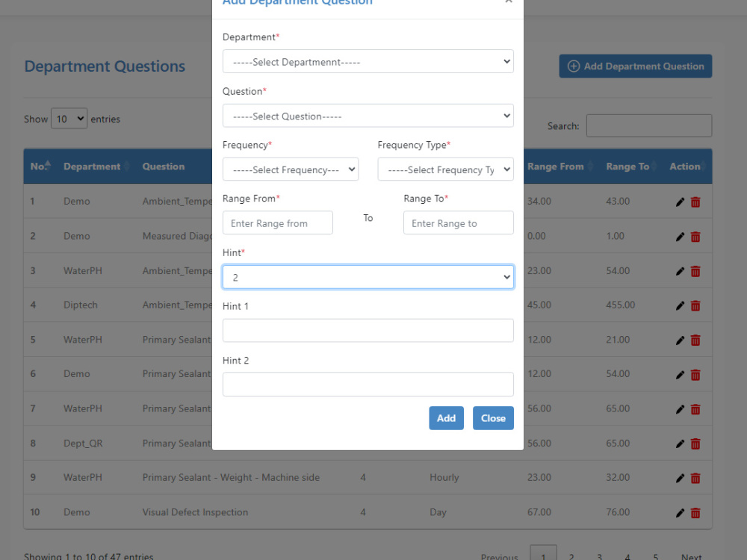Edit row 10 Visual Defect Inspection entry
The image size is (747, 560).
pyautogui.click(x=680, y=513)
